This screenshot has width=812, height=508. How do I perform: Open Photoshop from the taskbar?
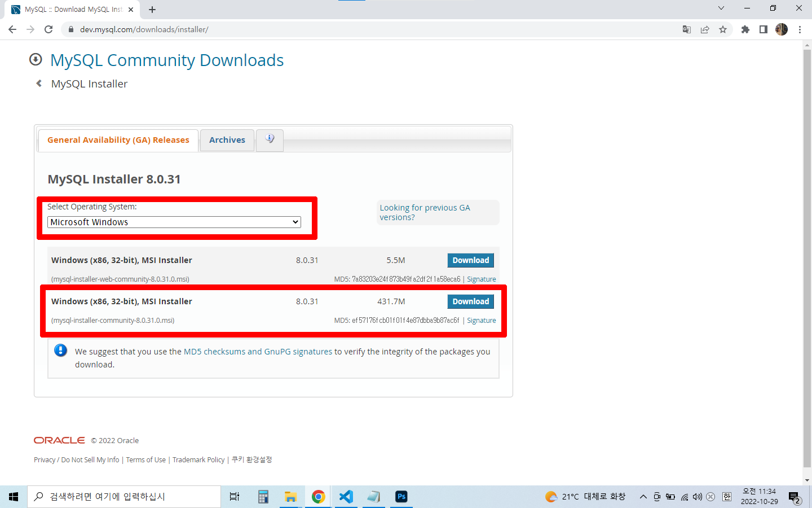click(401, 497)
